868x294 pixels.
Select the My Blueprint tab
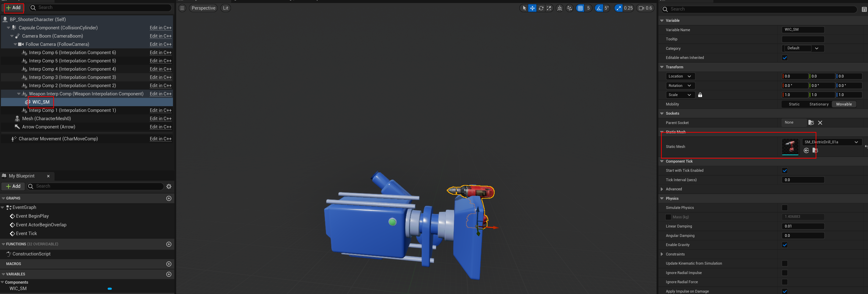click(x=22, y=176)
